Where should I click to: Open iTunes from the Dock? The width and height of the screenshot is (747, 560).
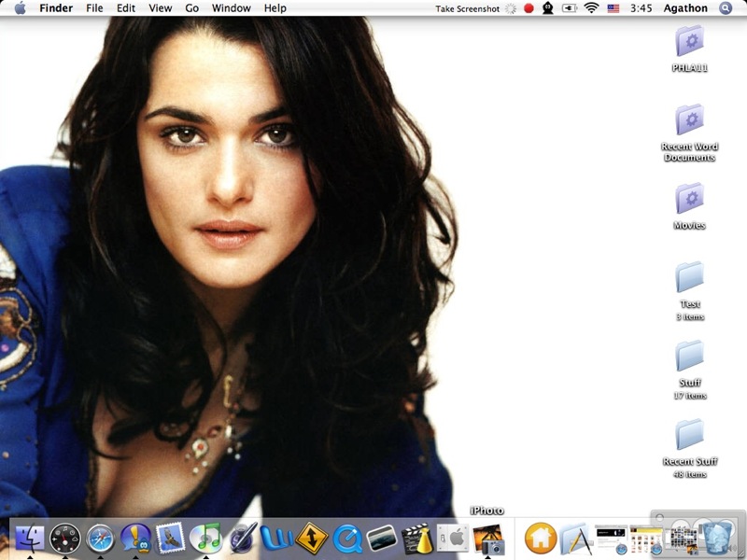(204, 538)
